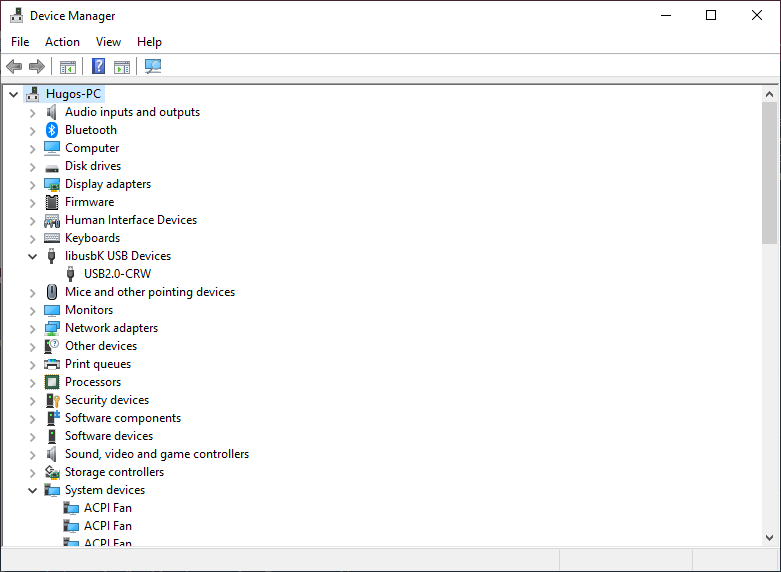Click the scrollbar down arrow

[x=769, y=538]
